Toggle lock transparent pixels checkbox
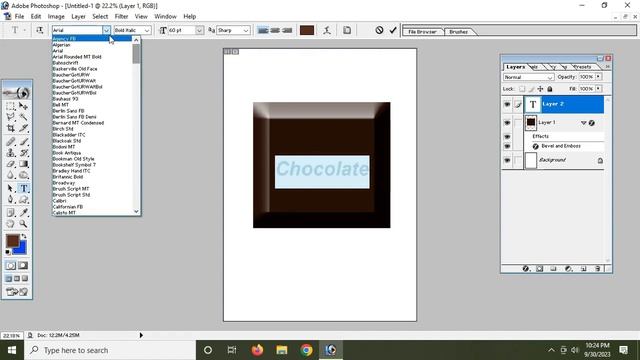Viewport: 640px width, 360px height. coord(522,89)
